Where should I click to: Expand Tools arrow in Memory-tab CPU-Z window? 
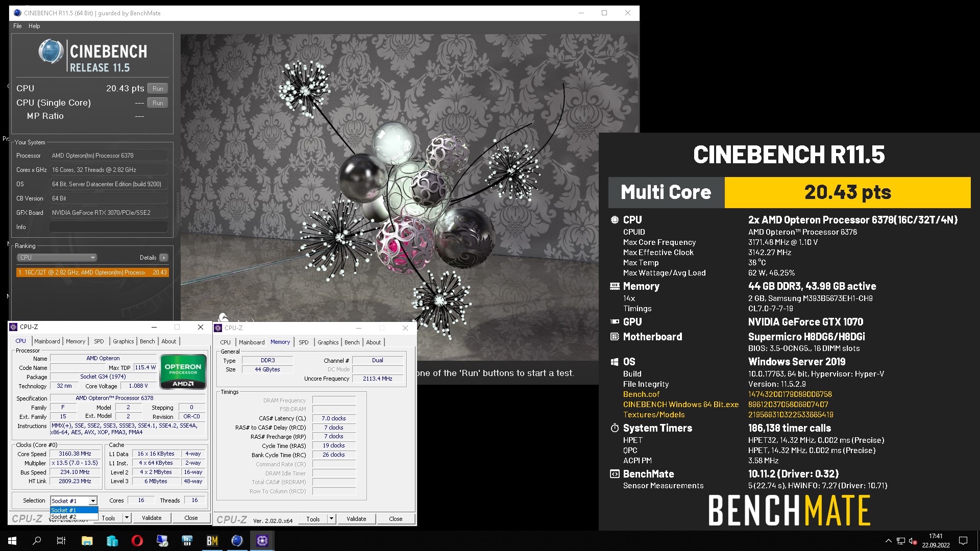pos(331,519)
